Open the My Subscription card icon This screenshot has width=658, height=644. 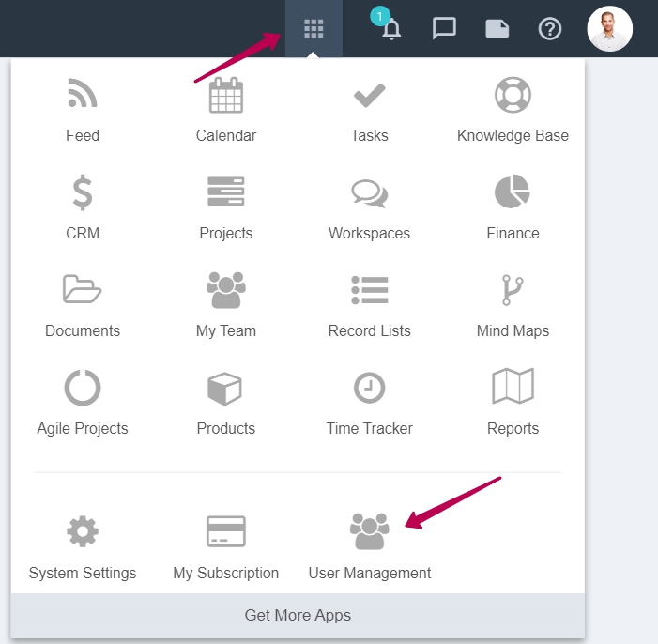[226, 531]
